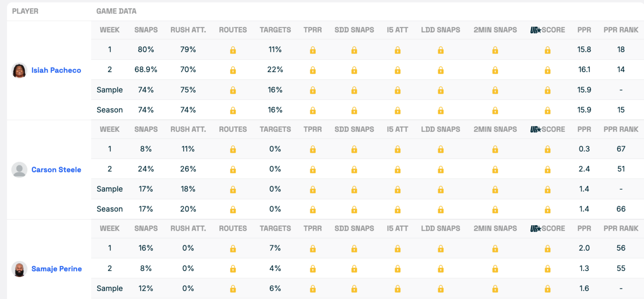Click the Routes lock in Perine's Sample row
The image size is (644, 299).
tap(233, 289)
